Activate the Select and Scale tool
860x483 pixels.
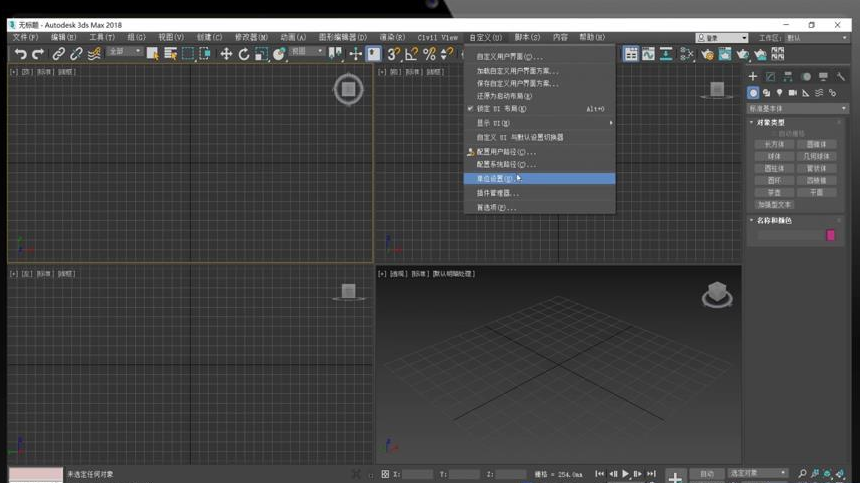(x=261, y=54)
